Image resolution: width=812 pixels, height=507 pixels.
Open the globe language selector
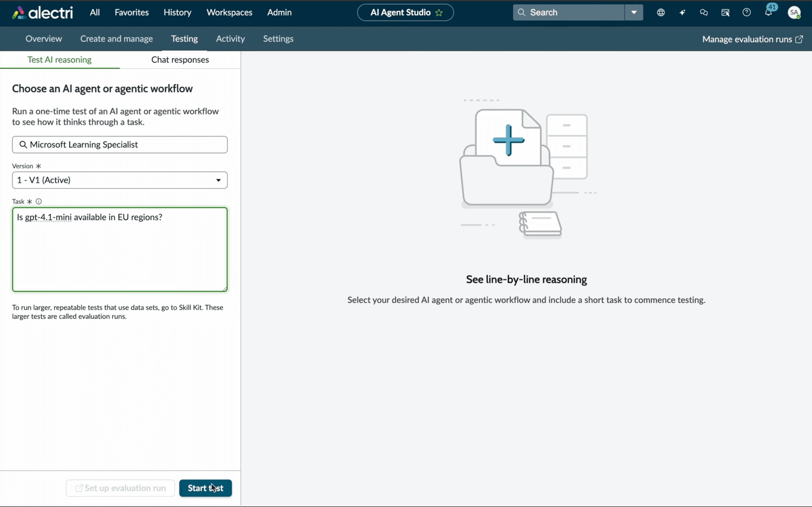pos(661,12)
